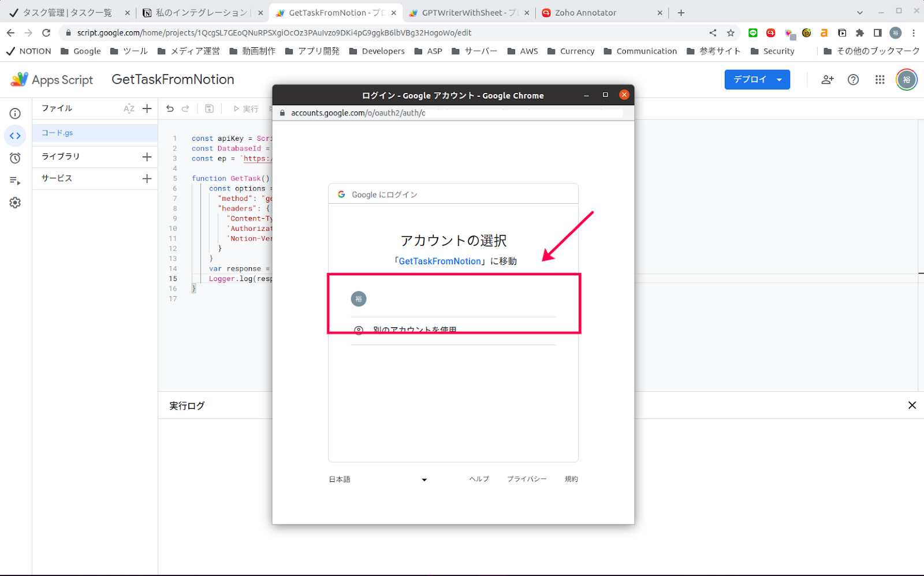Viewport: 924px width, 576px height.
Task: Click the GetTaskFromNotion link in login dialog
Action: click(440, 261)
